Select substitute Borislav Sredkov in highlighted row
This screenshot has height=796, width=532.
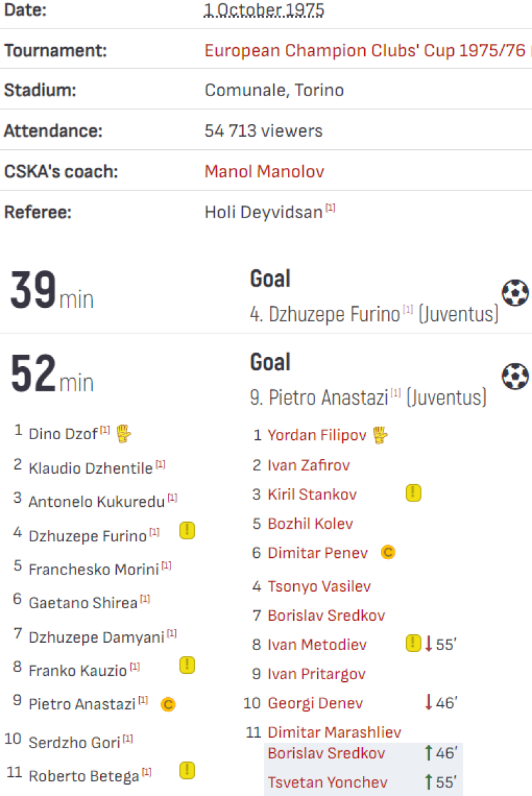tap(326, 754)
